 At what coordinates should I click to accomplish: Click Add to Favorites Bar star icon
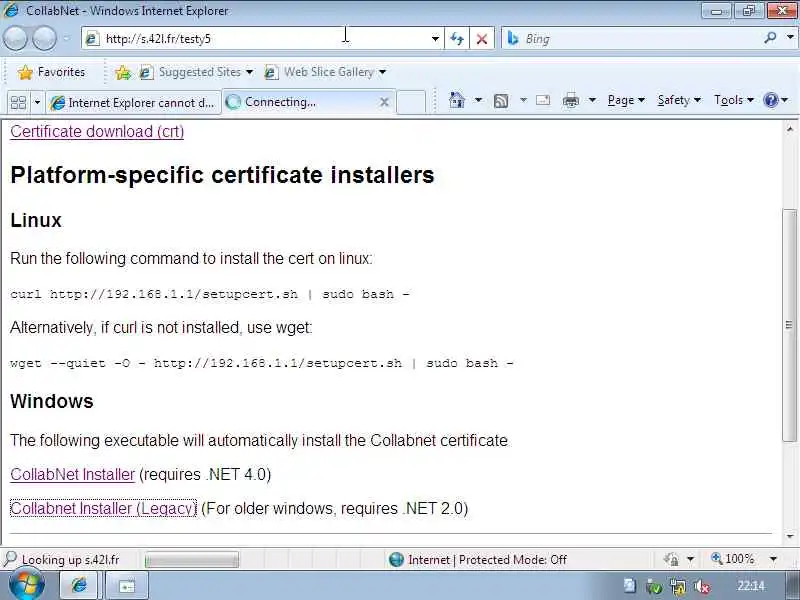point(122,72)
